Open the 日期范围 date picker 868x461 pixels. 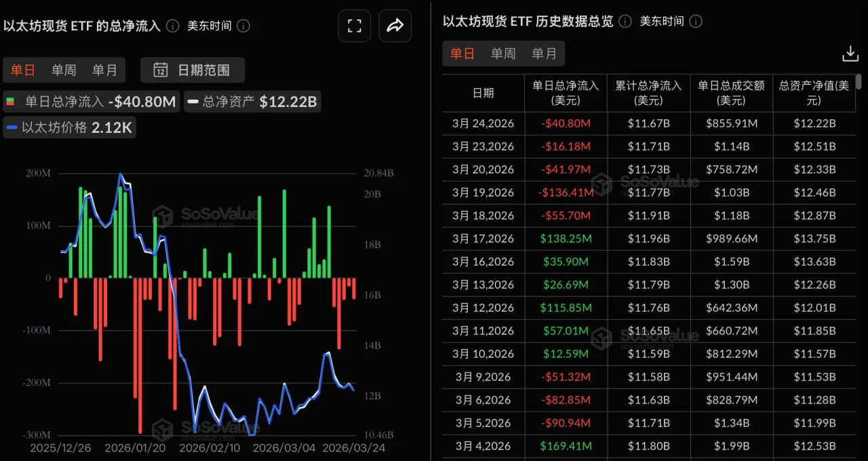click(x=193, y=70)
